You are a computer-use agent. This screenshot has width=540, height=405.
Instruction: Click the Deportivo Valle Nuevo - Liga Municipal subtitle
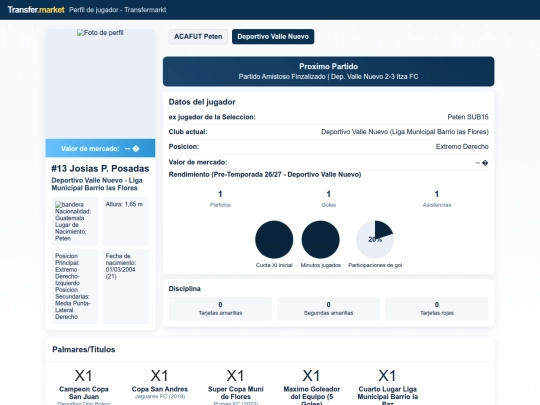click(97, 184)
